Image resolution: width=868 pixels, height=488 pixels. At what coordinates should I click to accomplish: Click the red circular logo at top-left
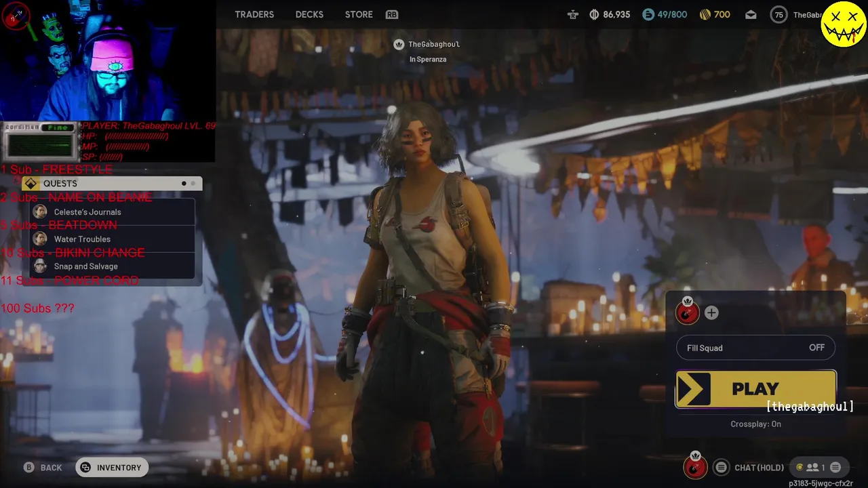pos(16,16)
